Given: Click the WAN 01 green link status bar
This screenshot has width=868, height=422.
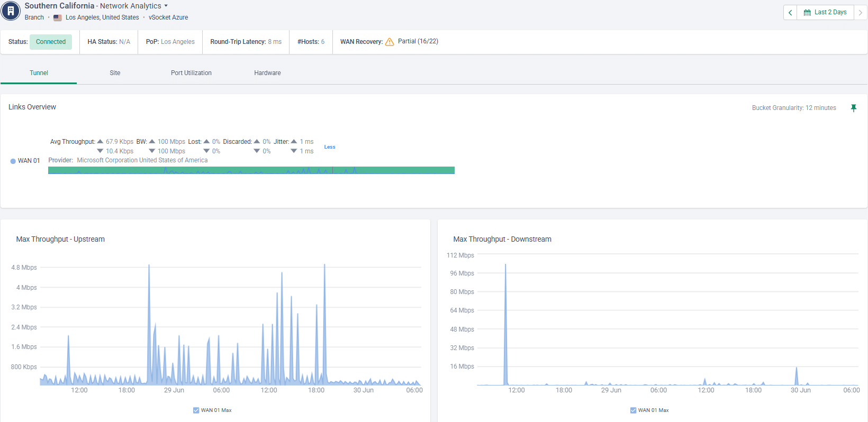Looking at the screenshot, I should pyautogui.click(x=251, y=170).
